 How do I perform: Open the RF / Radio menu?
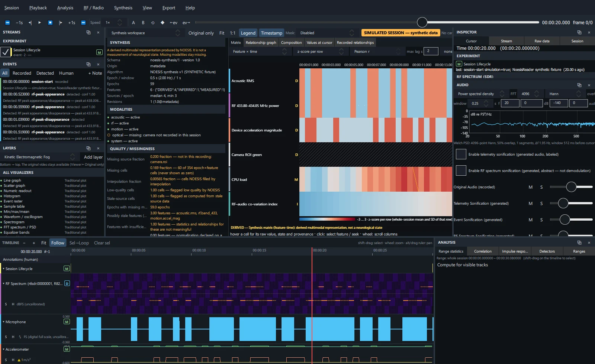point(94,8)
